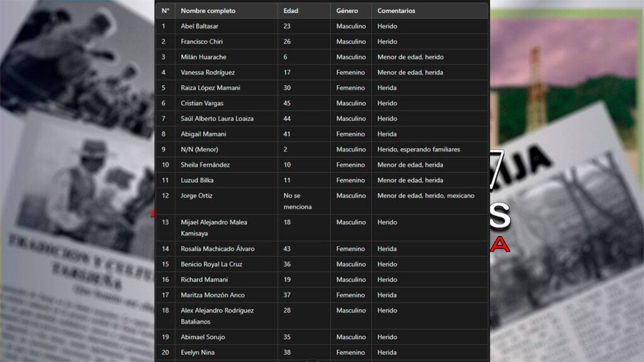This screenshot has width=644, height=362.
Task: Click the age 35 in Abimael Sorujo's row
Action: [x=287, y=337]
